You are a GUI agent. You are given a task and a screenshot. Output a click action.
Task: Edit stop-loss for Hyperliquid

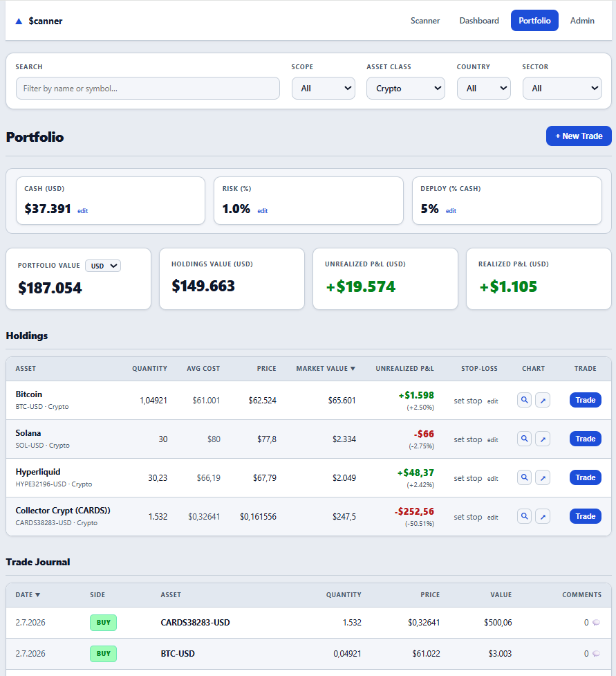click(x=493, y=479)
